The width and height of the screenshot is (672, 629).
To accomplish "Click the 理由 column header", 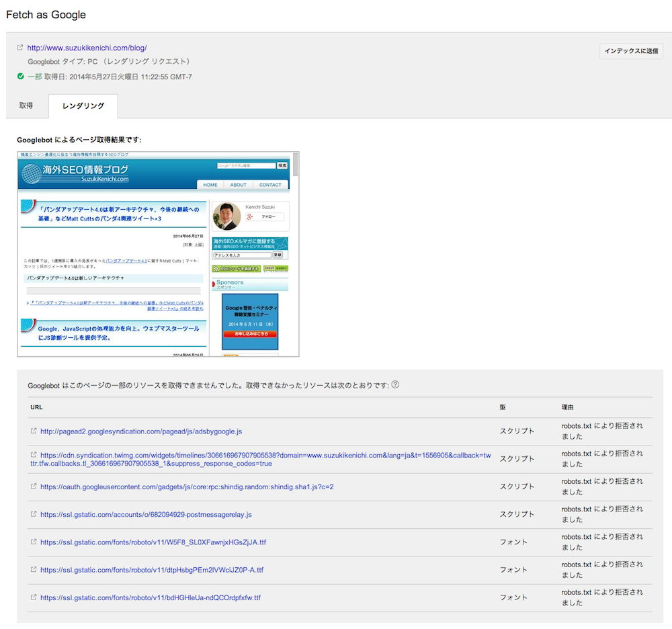I will [567, 407].
